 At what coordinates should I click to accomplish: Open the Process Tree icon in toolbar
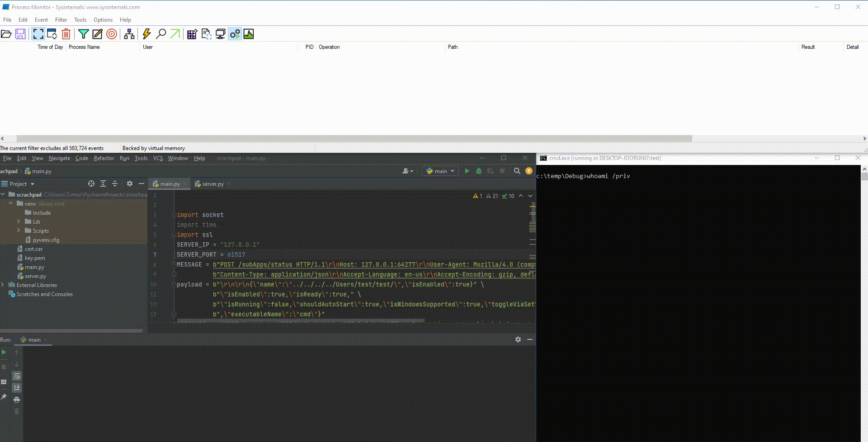click(129, 34)
